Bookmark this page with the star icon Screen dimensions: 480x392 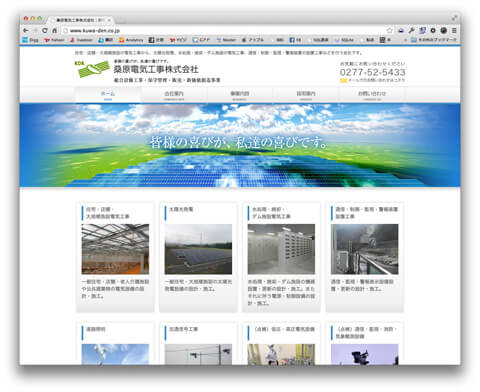(389, 31)
